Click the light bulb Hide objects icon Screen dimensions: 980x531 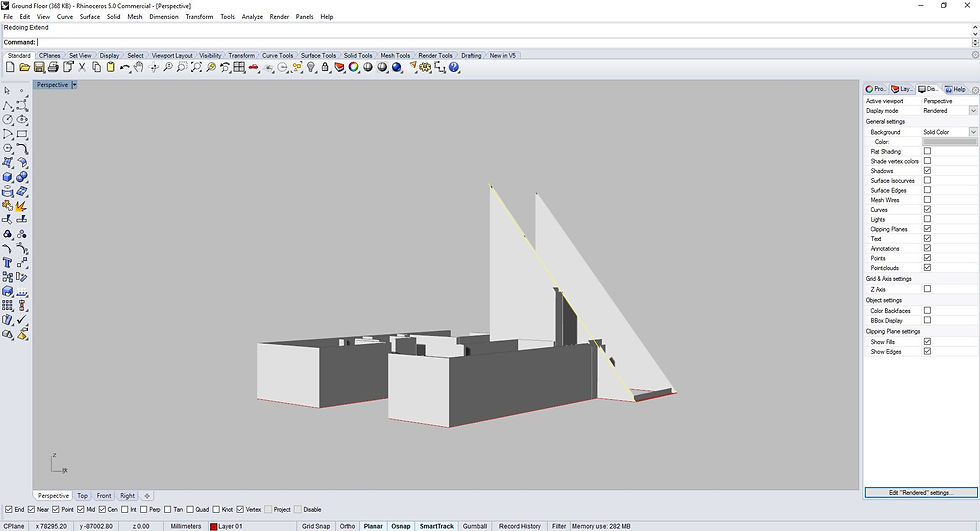[x=311, y=67]
